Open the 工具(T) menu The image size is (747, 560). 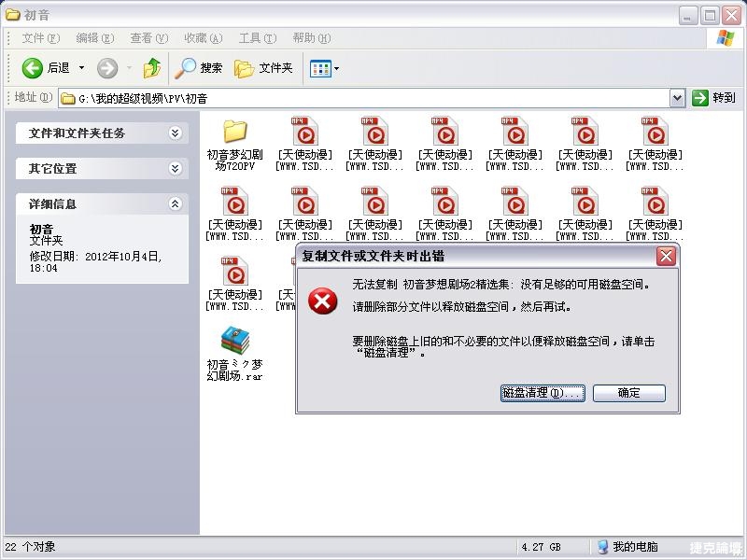257,38
